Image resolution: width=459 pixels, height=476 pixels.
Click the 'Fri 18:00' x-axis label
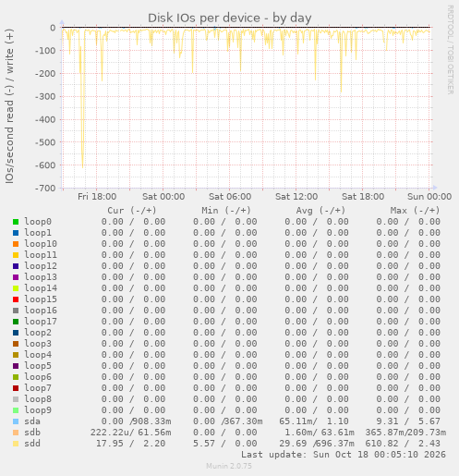97,197
